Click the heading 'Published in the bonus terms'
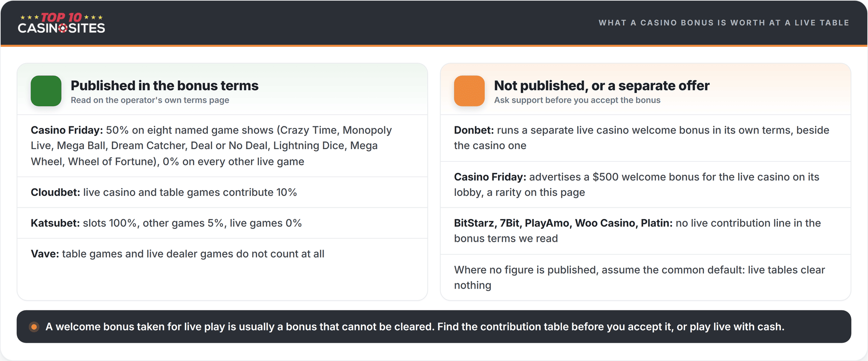The height and width of the screenshot is (361, 868). 164,85
